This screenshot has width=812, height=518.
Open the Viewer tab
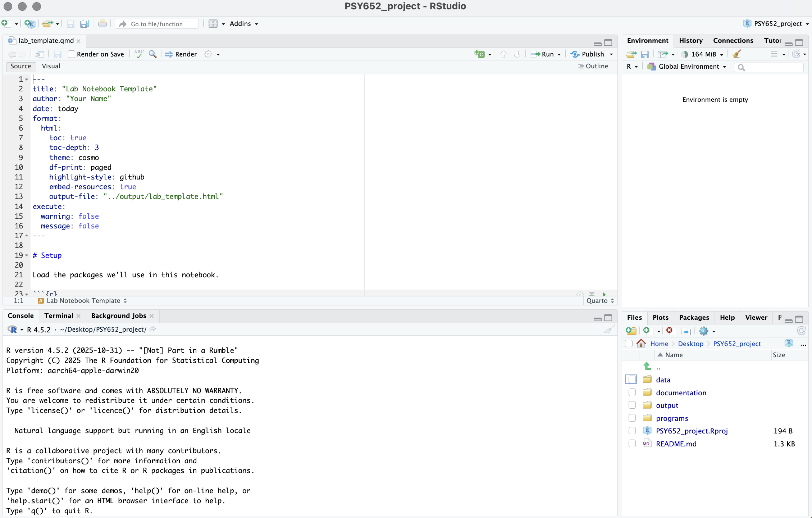pyautogui.click(x=756, y=318)
